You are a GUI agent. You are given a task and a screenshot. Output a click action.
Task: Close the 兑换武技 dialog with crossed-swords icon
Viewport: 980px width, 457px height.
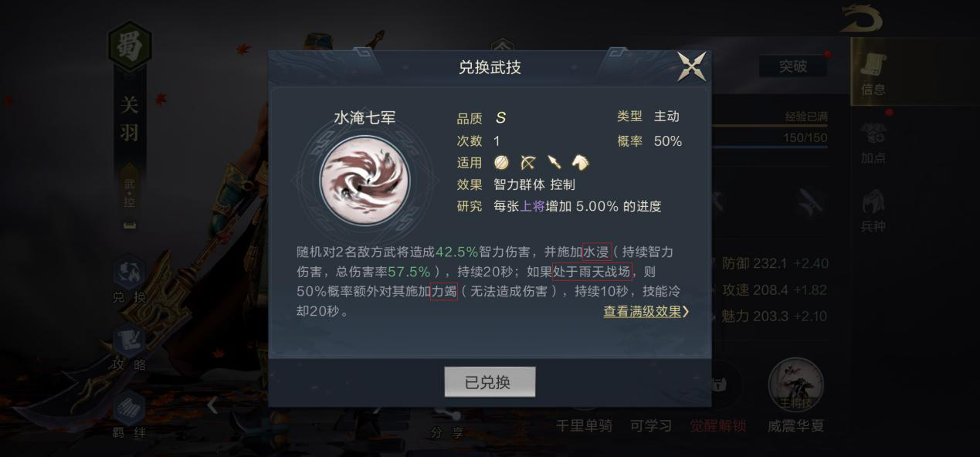pyautogui.click(x=691, y=66)
